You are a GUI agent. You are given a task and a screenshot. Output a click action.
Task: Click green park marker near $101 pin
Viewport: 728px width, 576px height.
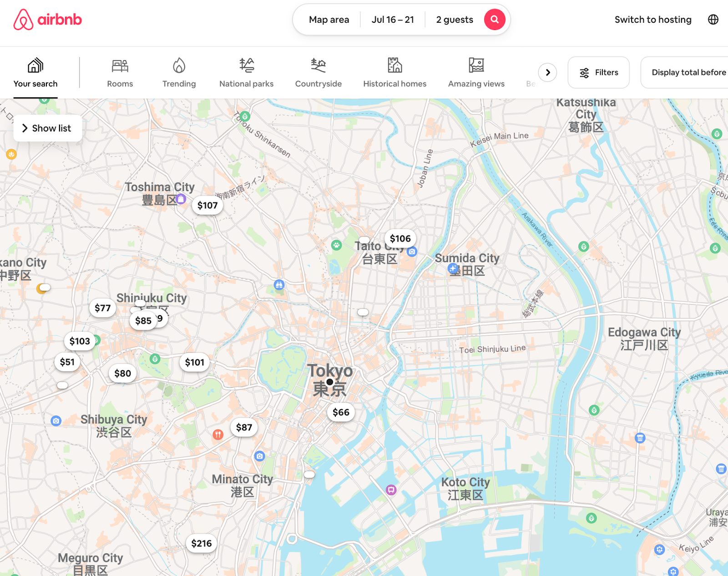[155, 359]
